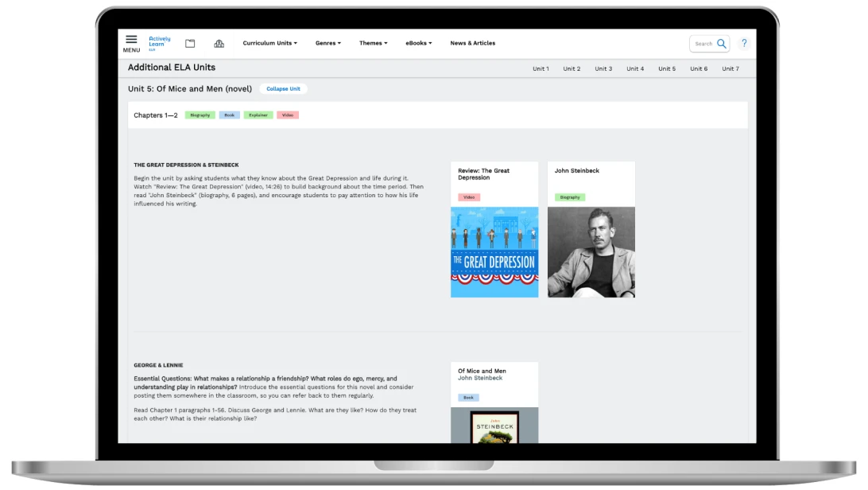This screenshot has width=868, height=490.
Task: Open News & Articles menu item
Action: tap(473, 43)
